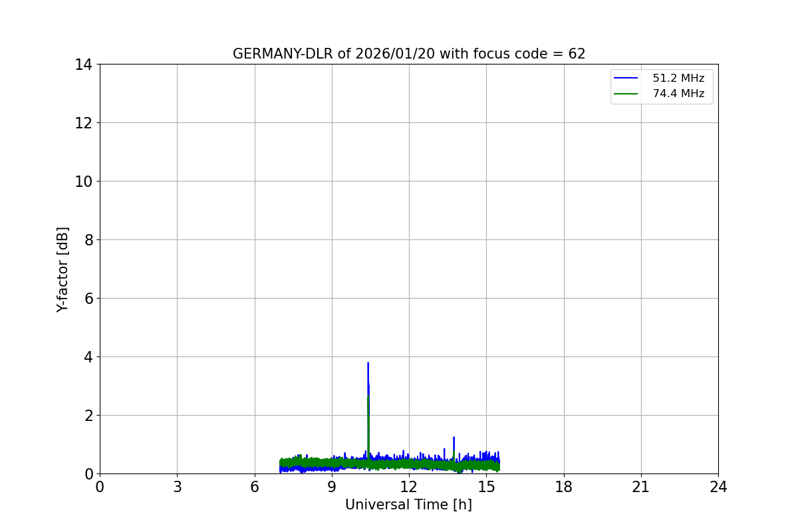Click x-axis tick label 24
The width and height of the screenshot is (798, 532).
[718, 487]
